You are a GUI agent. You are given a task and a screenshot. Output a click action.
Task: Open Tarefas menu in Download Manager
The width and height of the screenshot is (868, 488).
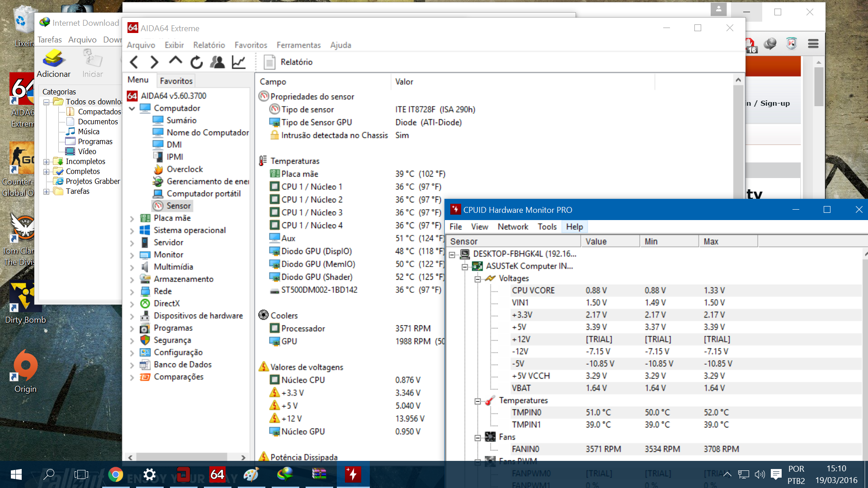coord(49,40)
